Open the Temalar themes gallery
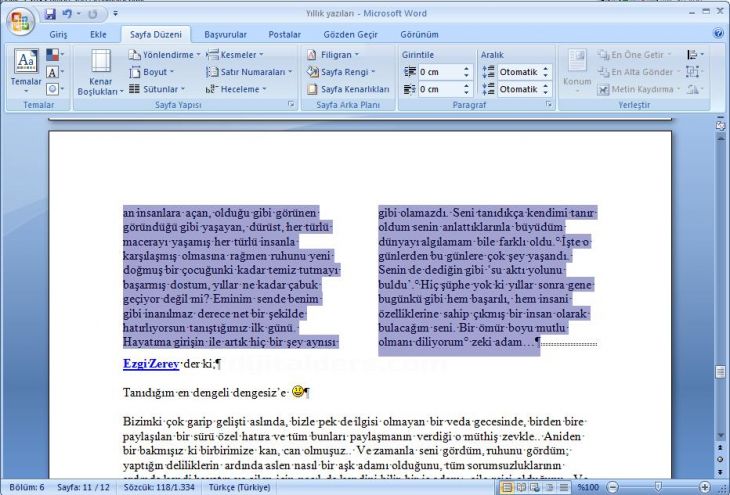730x495 pixels. (26, 70)
